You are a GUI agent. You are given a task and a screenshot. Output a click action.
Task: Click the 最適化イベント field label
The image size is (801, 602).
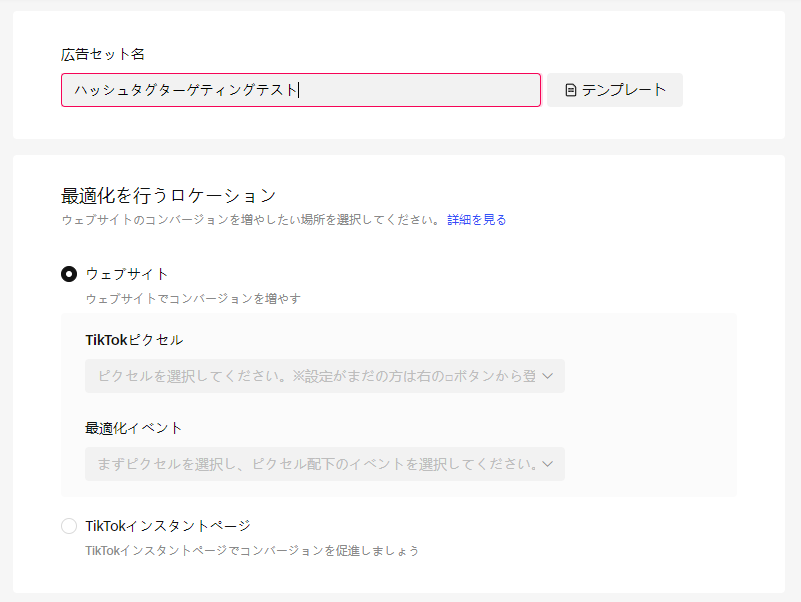coord(134,428)
